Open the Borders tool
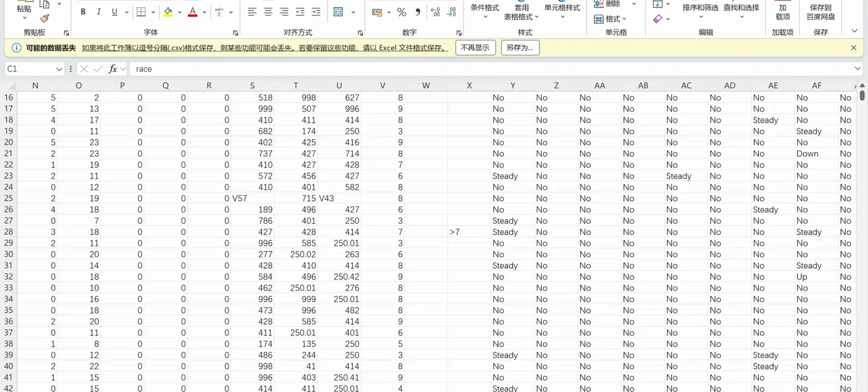The image size is (868, 392). click(x=141, y=12)
